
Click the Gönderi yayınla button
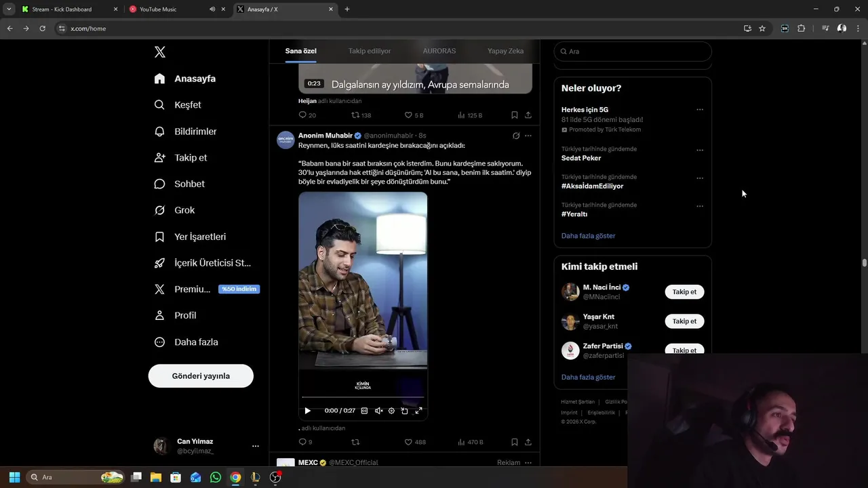click(x=201, y=376)
